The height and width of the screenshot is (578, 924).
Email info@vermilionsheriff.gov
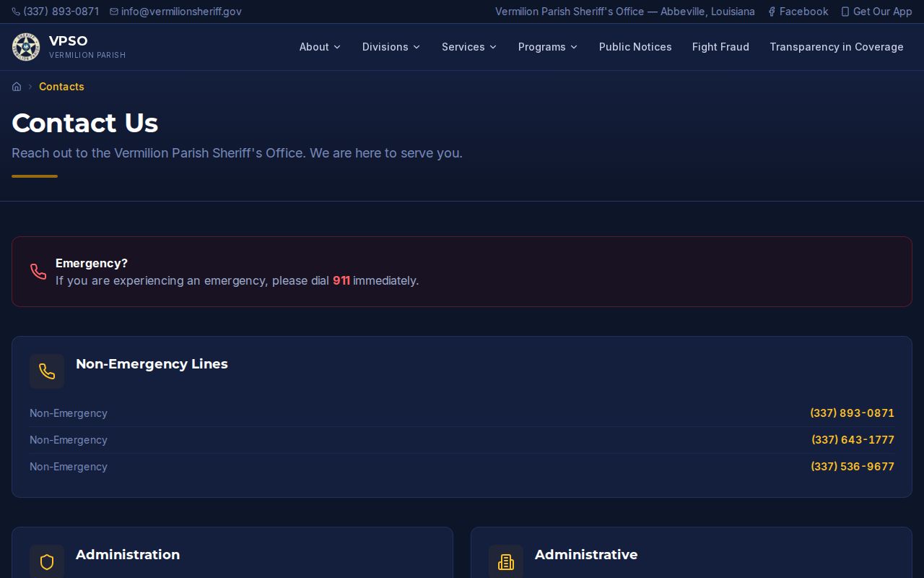[x=175, y=12]
